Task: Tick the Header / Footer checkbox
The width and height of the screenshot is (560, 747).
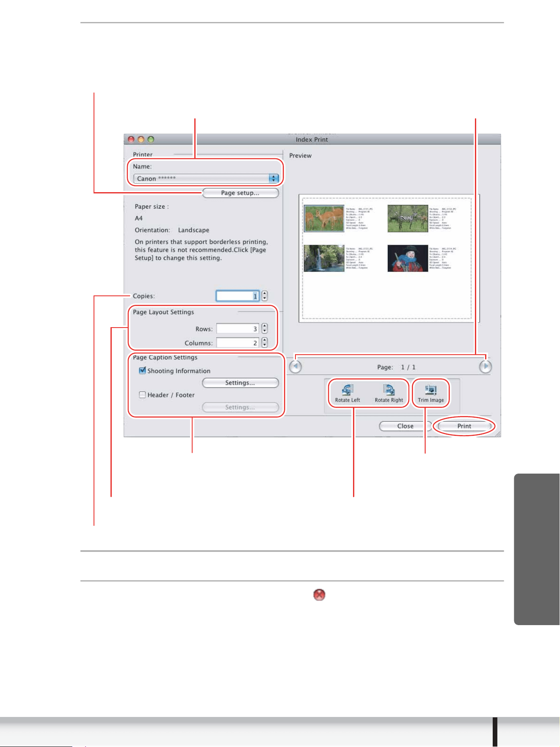Action: 143,394
